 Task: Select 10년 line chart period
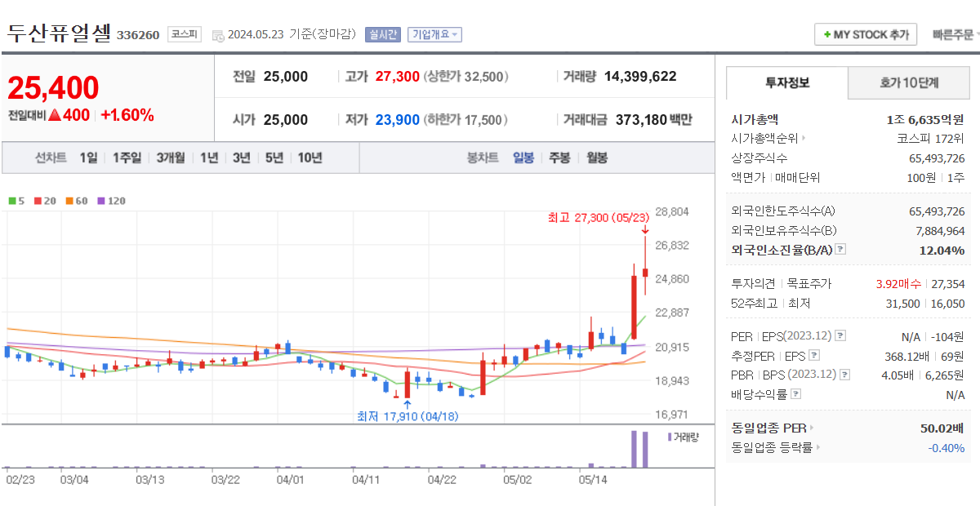(x=310, y=158)
